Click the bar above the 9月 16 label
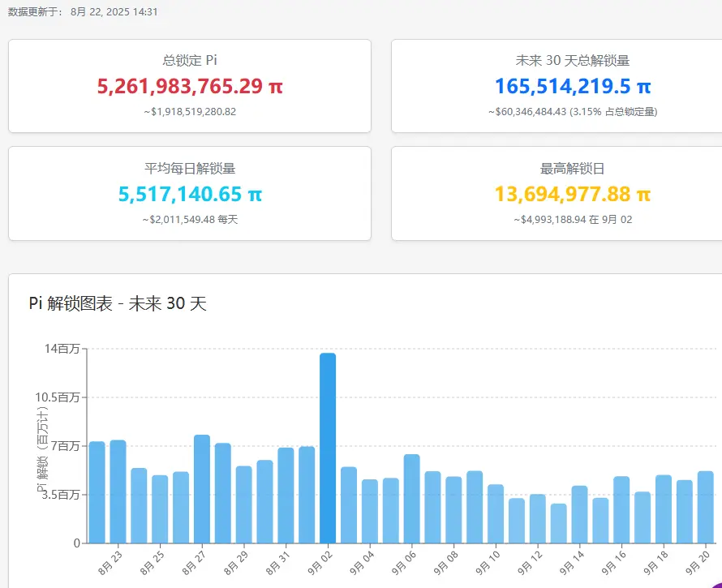Screen dimensions: 722x588 click(621, 509)
